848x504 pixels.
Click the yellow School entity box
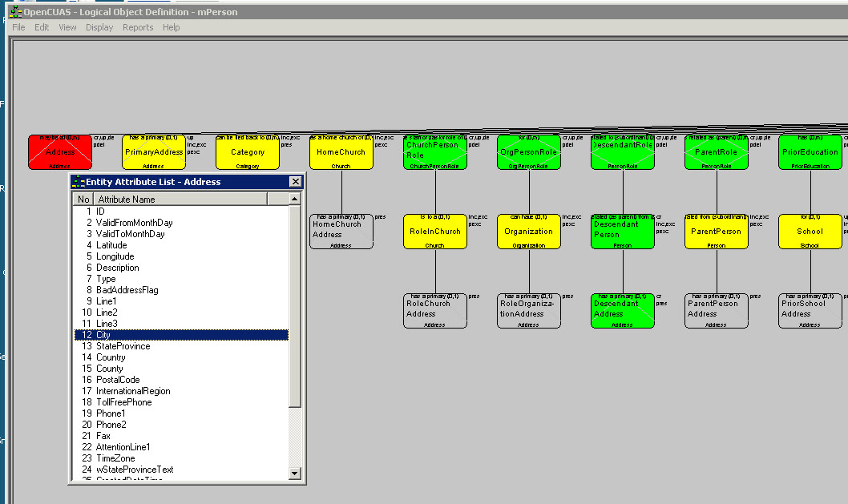810,232
